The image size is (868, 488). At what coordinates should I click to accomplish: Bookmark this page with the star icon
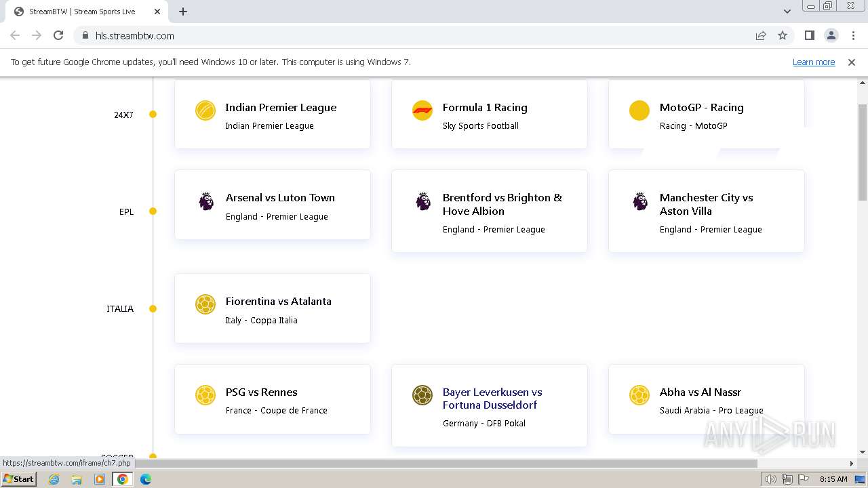click(783, 35)
